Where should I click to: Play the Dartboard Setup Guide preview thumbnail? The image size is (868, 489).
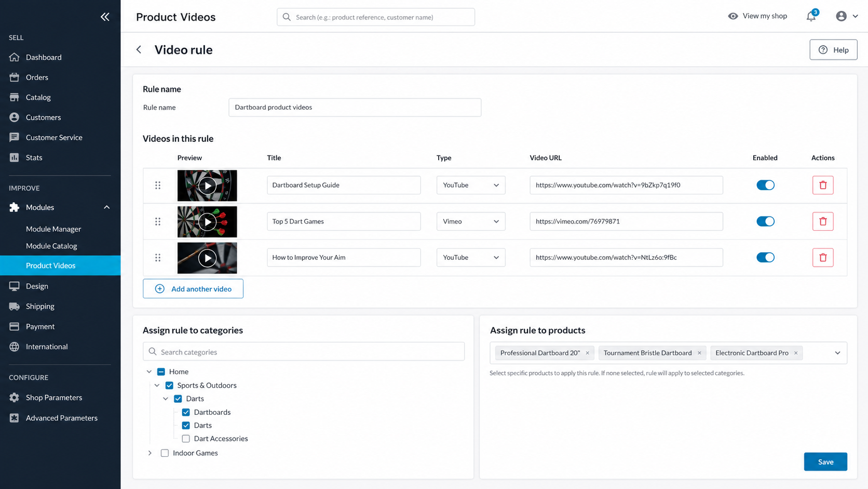point(207,186)
